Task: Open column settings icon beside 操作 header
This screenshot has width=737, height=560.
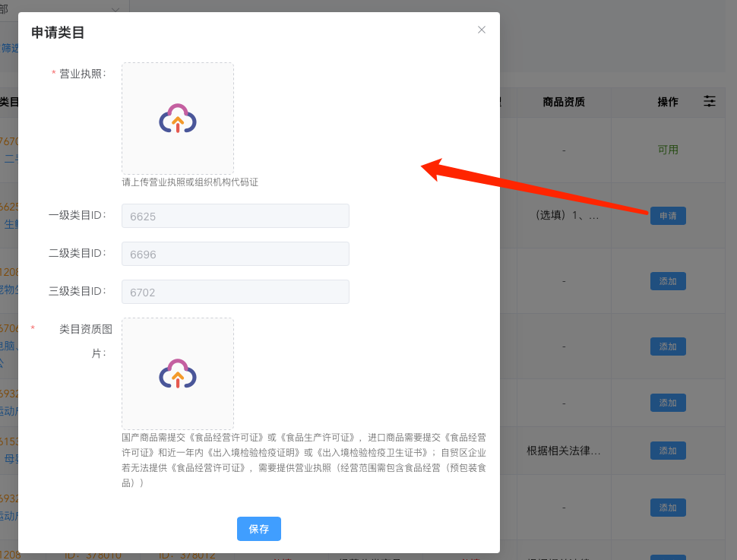Action: point(709,101)
